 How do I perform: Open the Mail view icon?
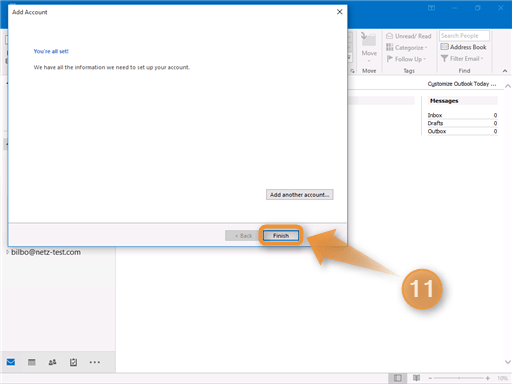(11, 362)
